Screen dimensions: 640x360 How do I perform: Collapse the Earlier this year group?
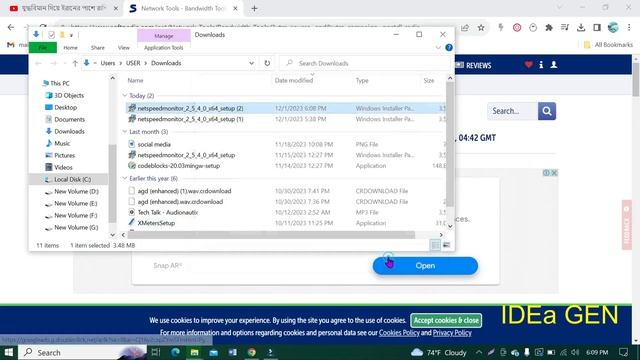(125, 178)
